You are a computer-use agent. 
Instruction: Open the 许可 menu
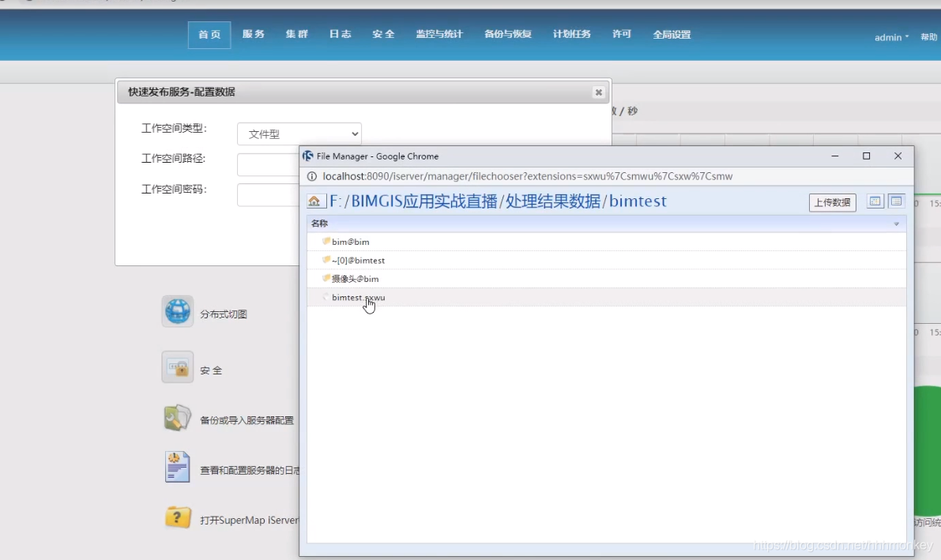click(621, 34)
